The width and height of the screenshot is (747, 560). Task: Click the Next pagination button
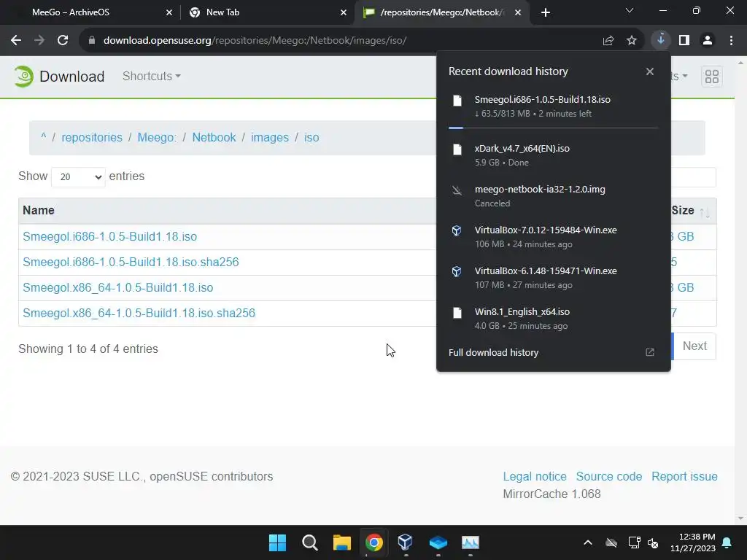pos(694,346)
